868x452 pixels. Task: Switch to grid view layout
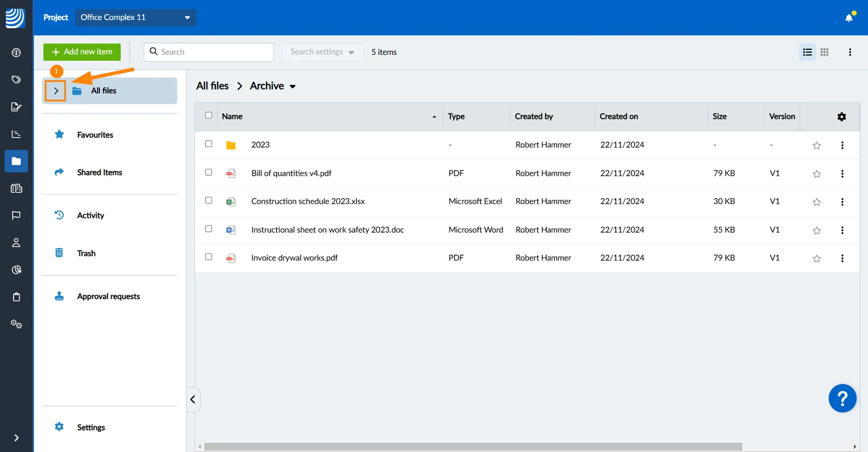pos(825,52)
